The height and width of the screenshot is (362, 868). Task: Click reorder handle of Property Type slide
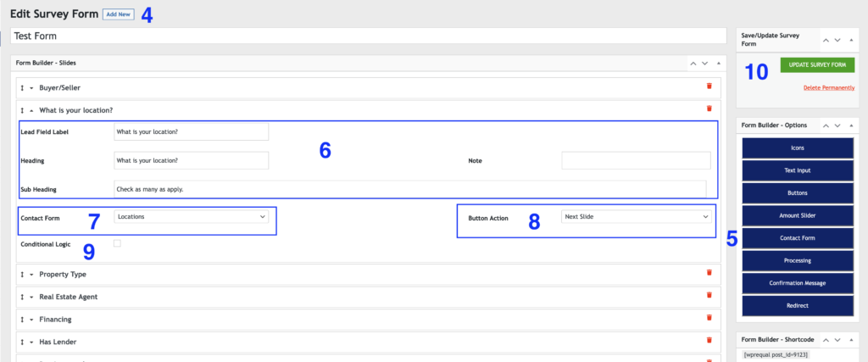point(23,275)
